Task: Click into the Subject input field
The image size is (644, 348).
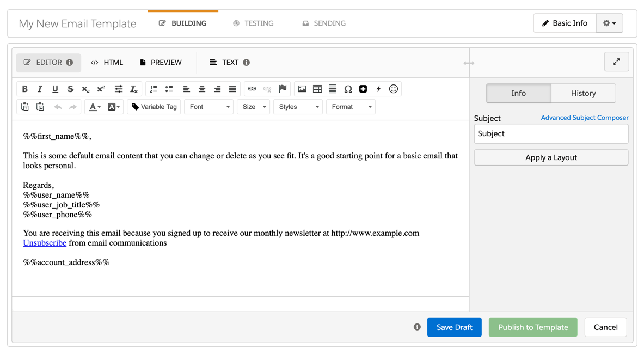Action: click(x=551, y=134)
